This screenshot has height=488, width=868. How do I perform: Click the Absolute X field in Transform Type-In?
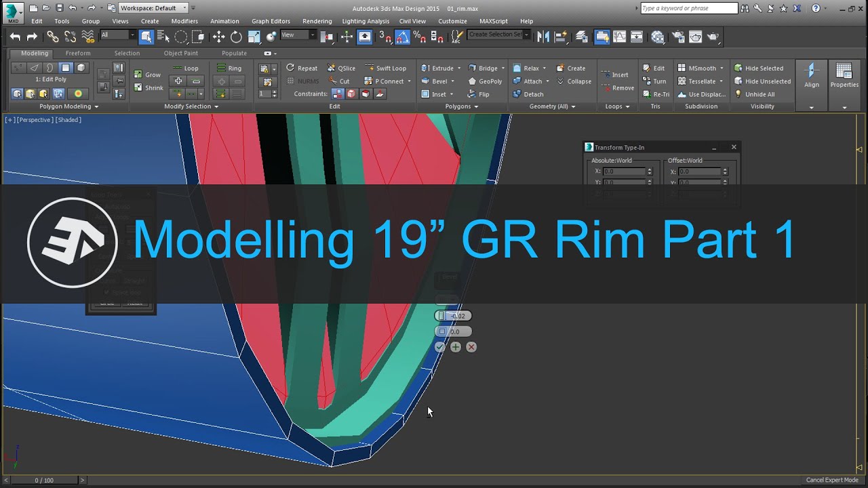point(624,171)
